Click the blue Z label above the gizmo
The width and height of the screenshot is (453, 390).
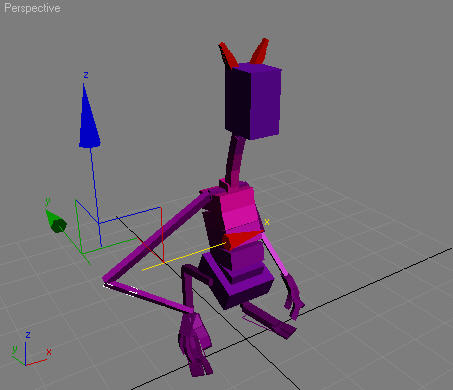(x=86, y=75)
